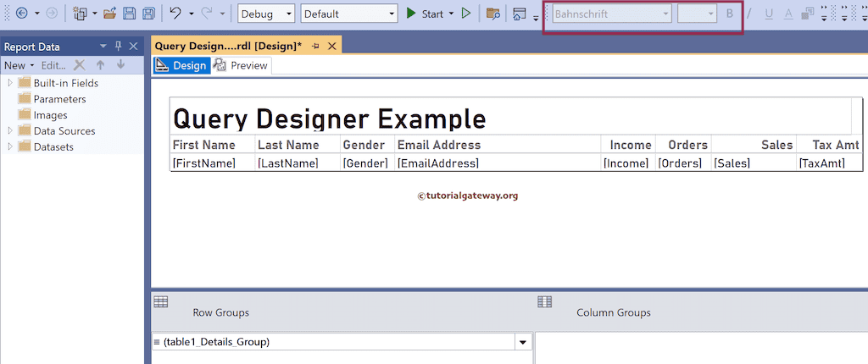Click the Save All icon
Viewport: 868px width, 364px height.
(148, 14)
